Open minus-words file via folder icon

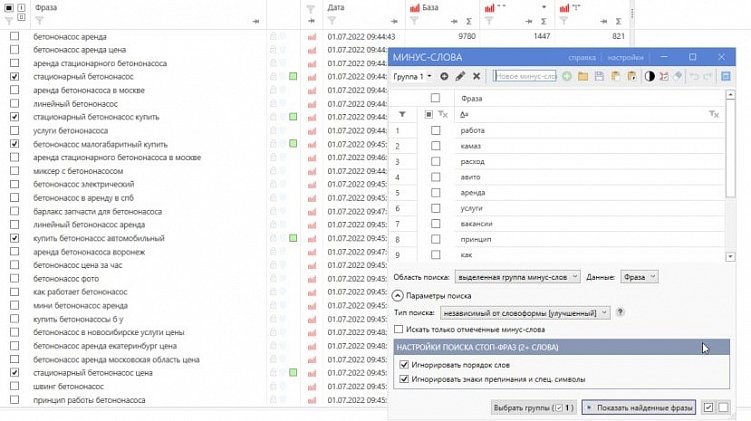click(583, 76)
